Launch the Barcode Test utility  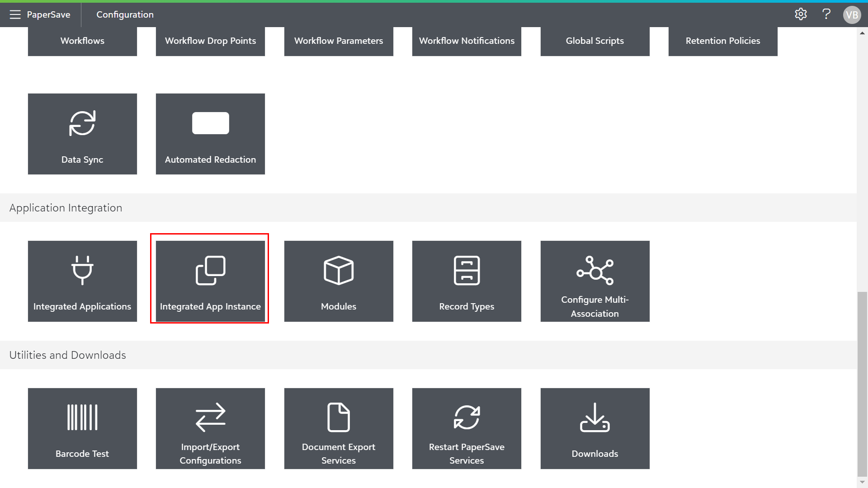coord(82,428)
